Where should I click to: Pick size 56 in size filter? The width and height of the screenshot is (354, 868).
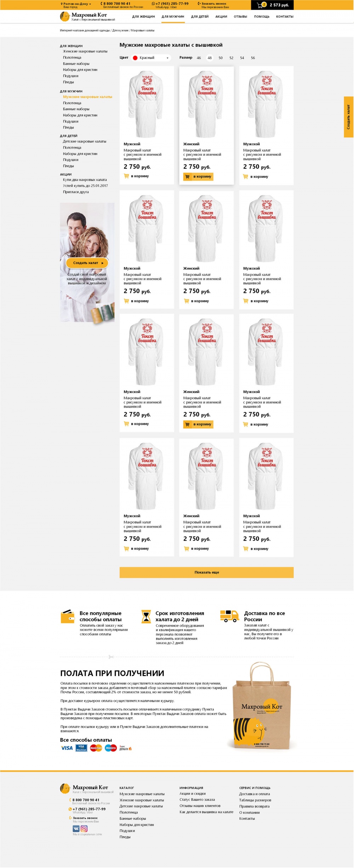coord(253,58)
